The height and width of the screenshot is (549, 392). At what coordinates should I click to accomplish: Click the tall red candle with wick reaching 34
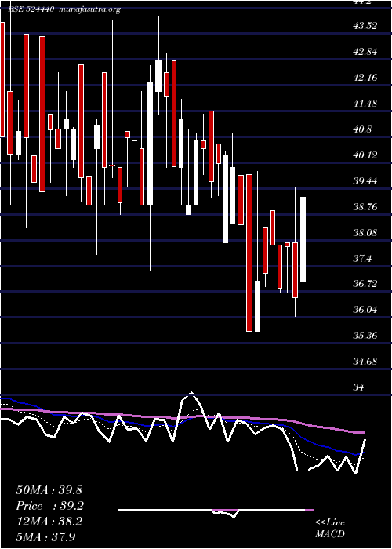coord(249,253)
